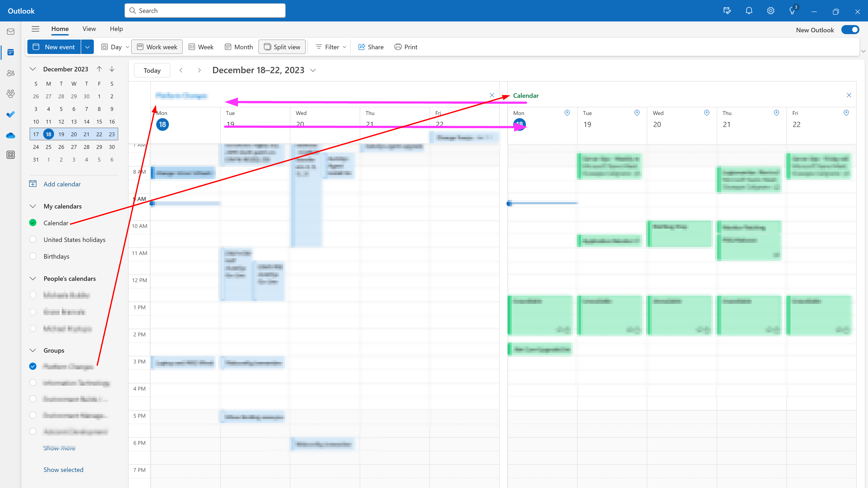Select the Calendar icon in the sidebar
The image size is (868, 488).
point(10,52)
